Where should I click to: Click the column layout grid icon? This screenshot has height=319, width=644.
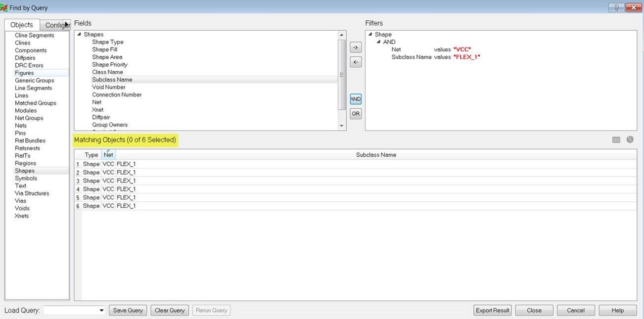(x=616, y=140)
